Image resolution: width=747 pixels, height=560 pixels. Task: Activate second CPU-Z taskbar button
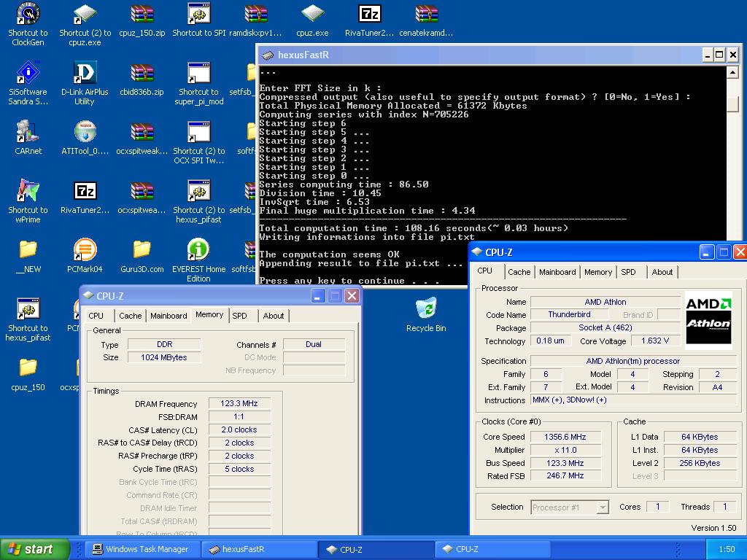[492, 549]
